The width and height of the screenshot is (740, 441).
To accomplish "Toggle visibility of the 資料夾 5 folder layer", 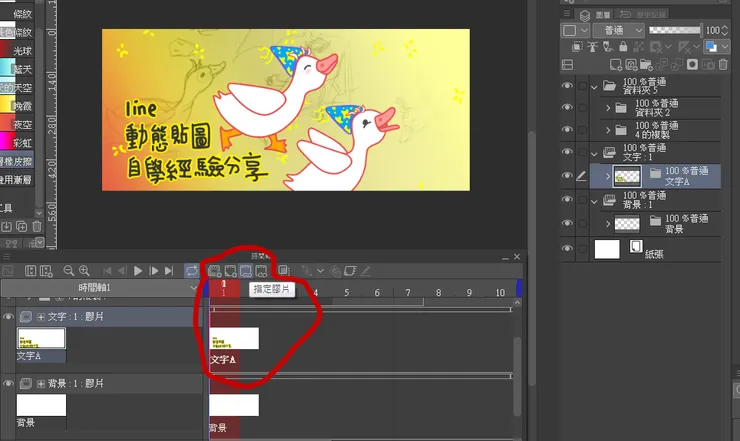I will (568, 86).
